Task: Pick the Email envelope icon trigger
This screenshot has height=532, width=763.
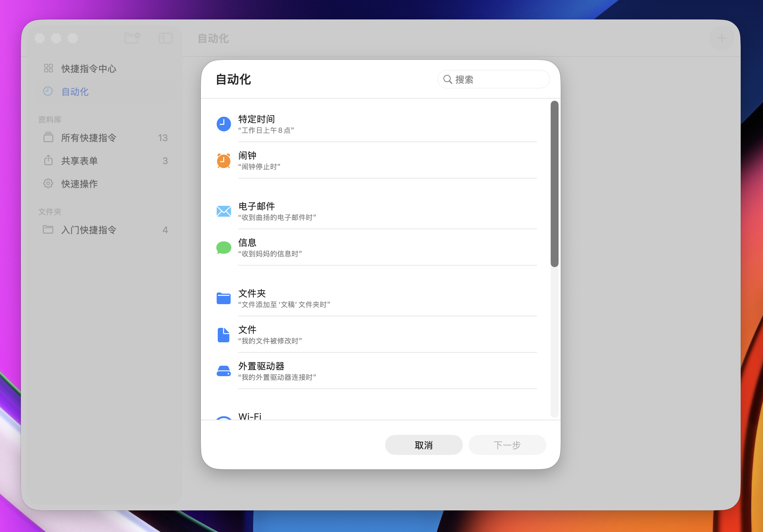Action: click(224, 211)
